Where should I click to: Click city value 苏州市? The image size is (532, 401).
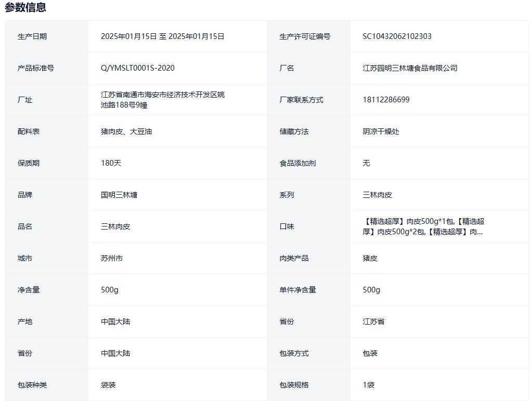pos(112,258)
